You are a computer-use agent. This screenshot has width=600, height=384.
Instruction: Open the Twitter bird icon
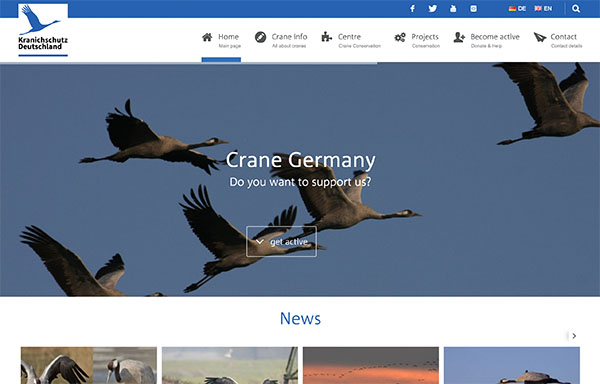click(432, 8)
